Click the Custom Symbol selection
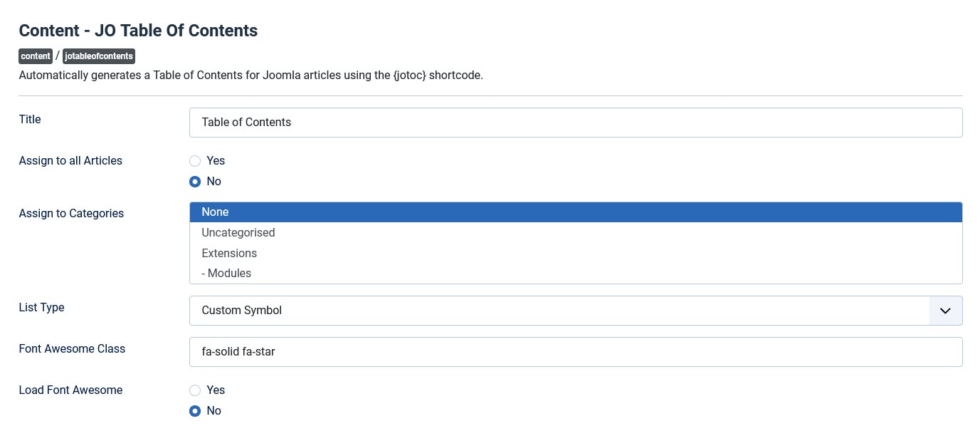Viewport: 980px width, 436px height. 241,310
